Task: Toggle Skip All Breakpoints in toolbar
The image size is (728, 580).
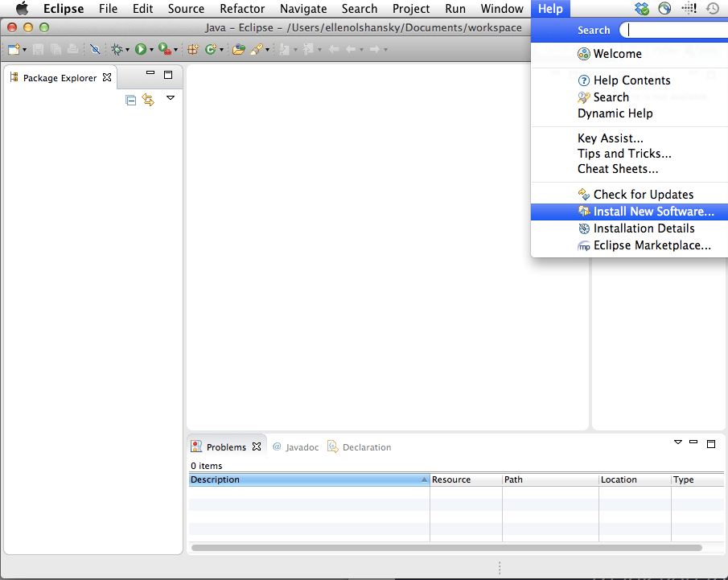Action: (x=95, y=49)
